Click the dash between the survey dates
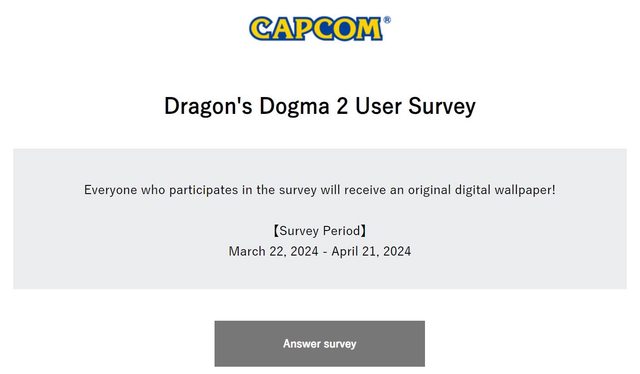Image resolution: width=640 pixels, height=374 pixels. (325, 252)
